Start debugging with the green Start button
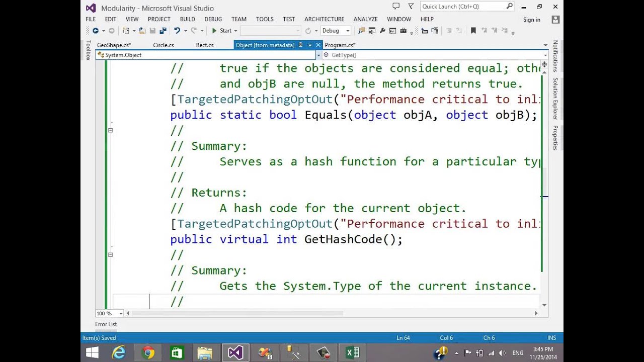Image resolution: width=644 pixels, height=362 pixels. tap(221, 31)
